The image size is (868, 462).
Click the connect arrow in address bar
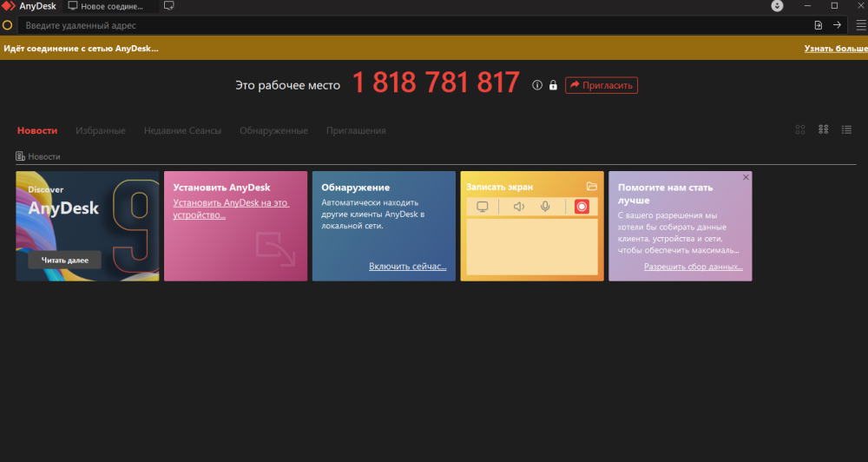837,25
